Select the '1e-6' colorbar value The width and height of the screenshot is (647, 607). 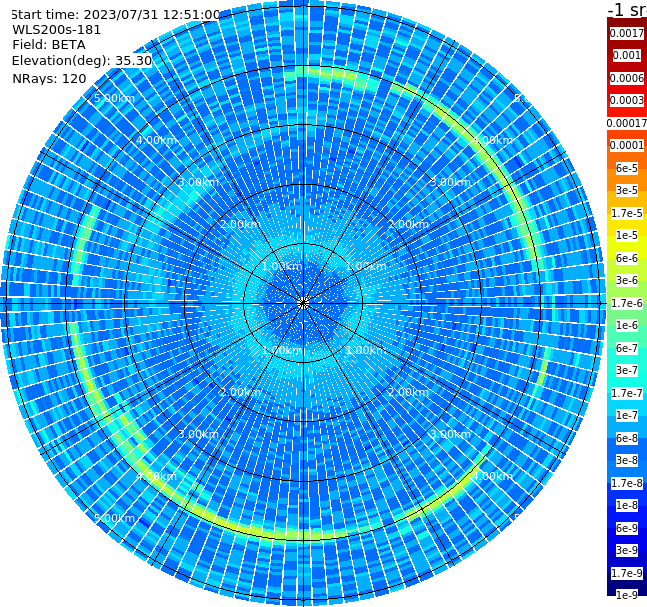[x=627, y=325]
